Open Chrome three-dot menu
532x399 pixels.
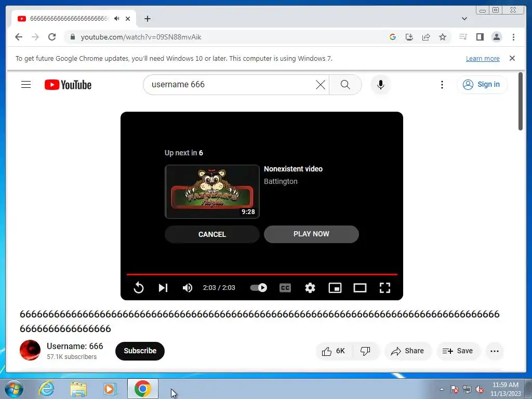pos(513,37)
